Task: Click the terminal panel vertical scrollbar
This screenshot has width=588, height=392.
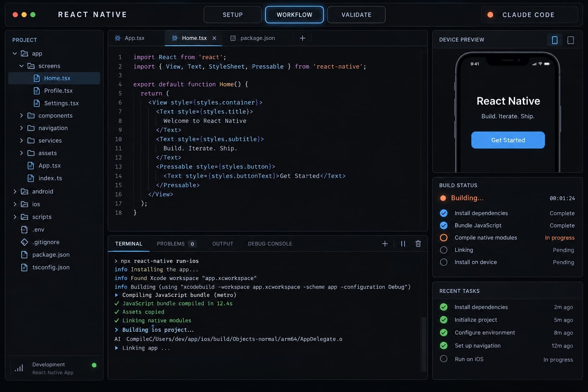Action: [424, 344]
